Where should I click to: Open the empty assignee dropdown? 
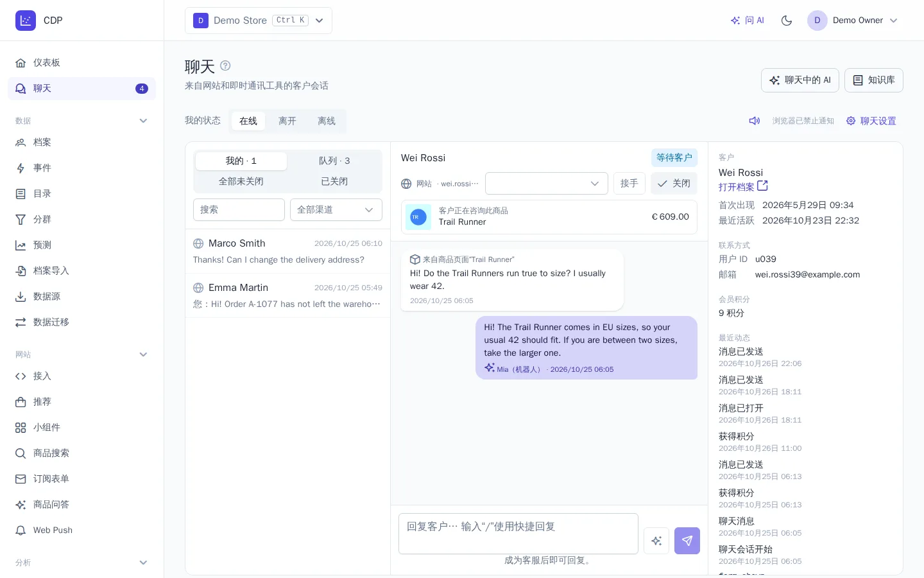547,184
